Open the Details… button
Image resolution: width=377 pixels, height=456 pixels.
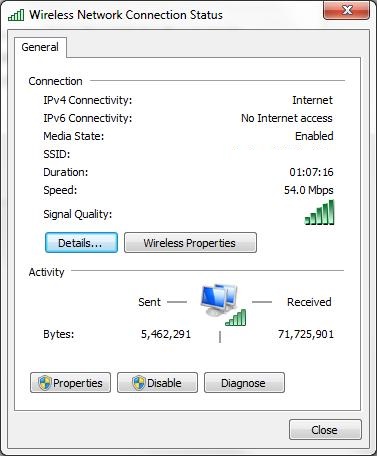click(x=81, y=243)
